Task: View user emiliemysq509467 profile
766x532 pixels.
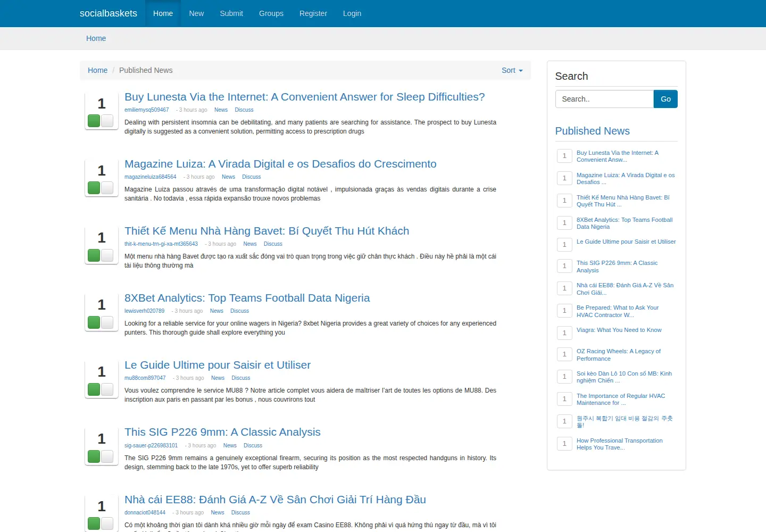Action: (147, 110)
